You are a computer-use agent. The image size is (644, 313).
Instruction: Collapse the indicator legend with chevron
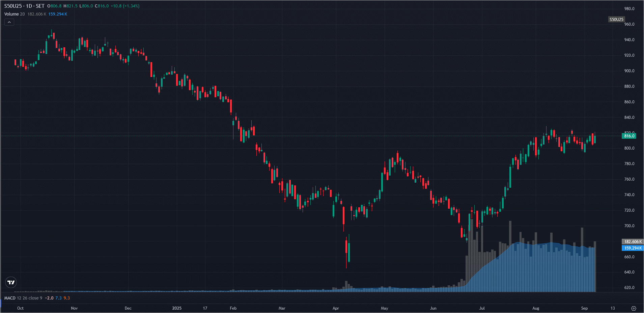[x=9, y=22]
